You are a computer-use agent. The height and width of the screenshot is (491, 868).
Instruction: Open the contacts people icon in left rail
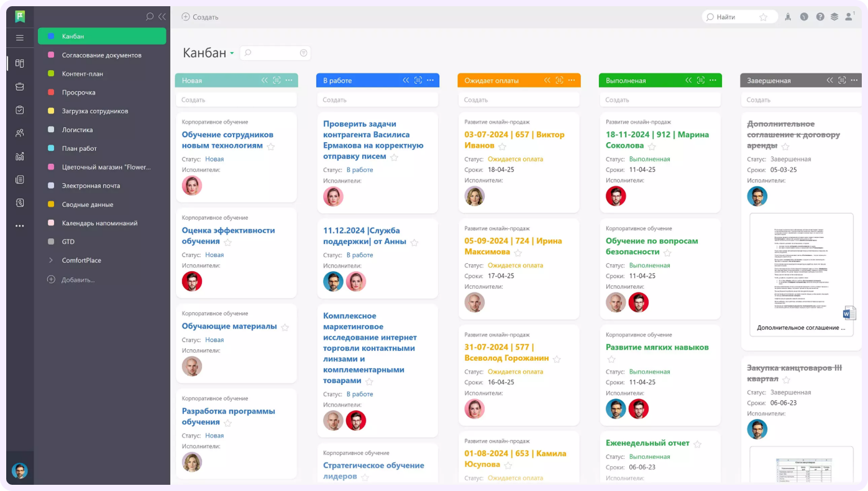(x=20, y=133)
